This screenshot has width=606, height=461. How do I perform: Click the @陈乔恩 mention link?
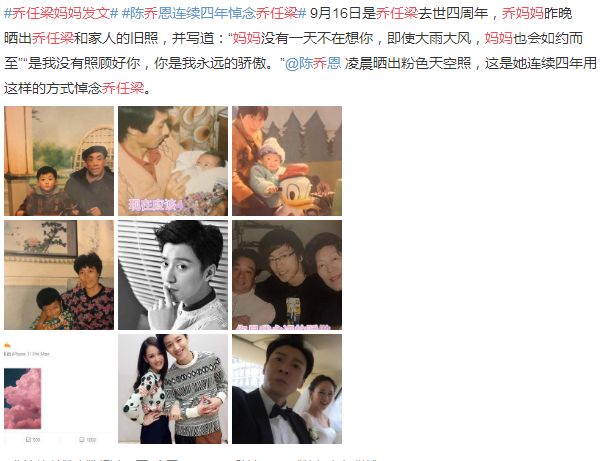313,63
